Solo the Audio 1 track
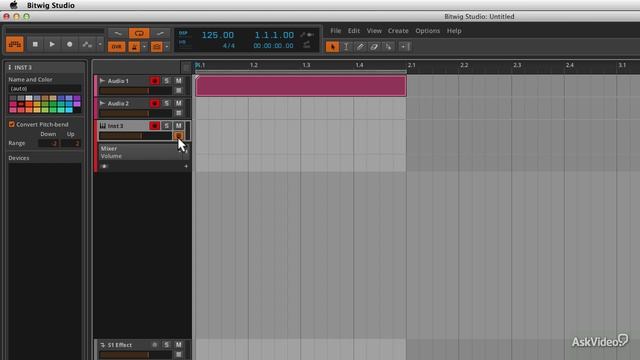This screenshot has width=640, height=360. (x=166, y=81)
